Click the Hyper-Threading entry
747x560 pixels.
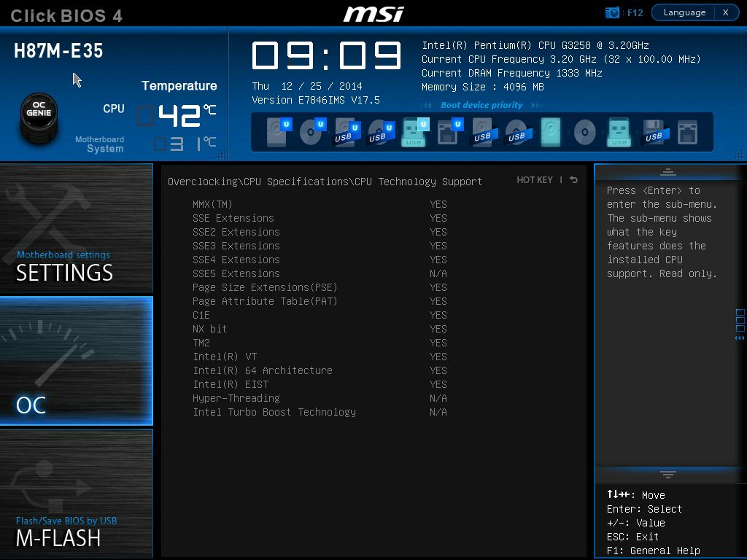point(236,398)
